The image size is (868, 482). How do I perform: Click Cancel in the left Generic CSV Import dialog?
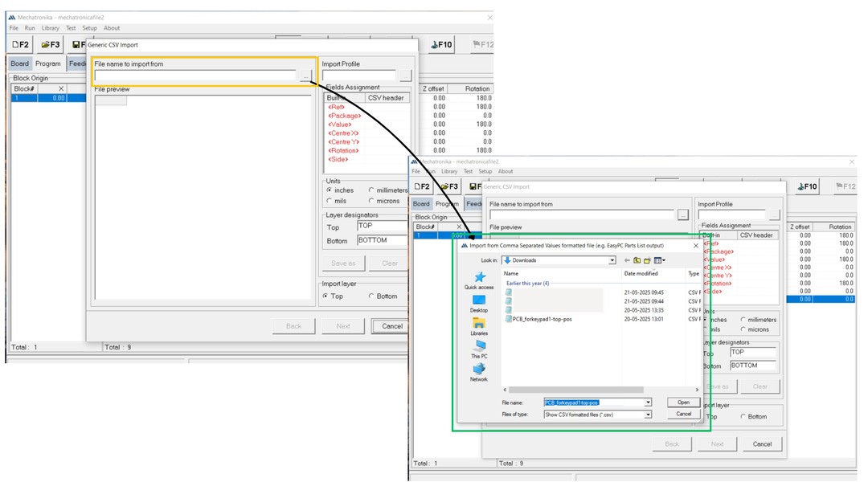coord(392,326)
